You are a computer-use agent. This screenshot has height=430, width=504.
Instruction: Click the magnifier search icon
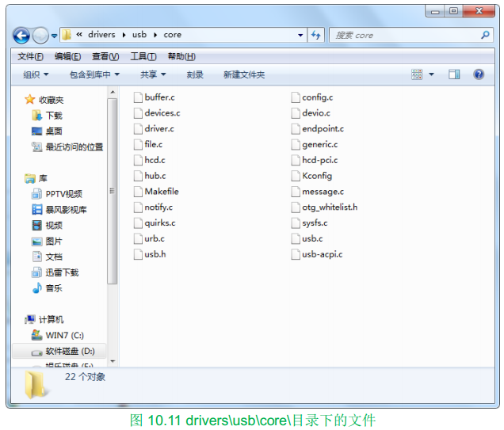coord(485,35)
